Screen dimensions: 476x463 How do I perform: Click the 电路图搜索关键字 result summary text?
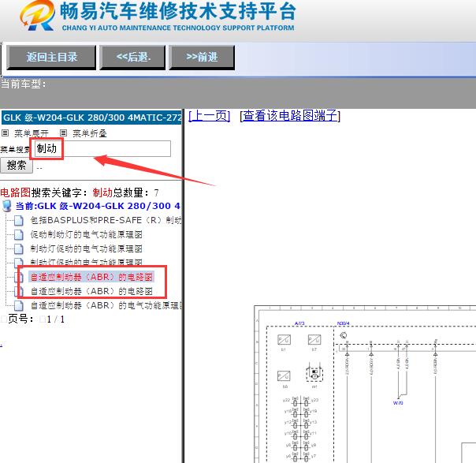80,192
